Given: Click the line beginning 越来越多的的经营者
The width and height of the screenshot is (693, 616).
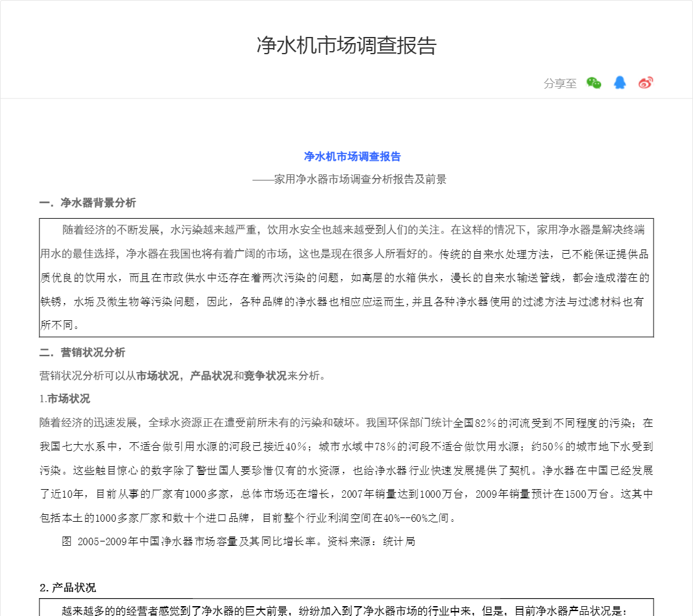Looking at the screenshot, I should pyautogui.click(x=344, y=610).
